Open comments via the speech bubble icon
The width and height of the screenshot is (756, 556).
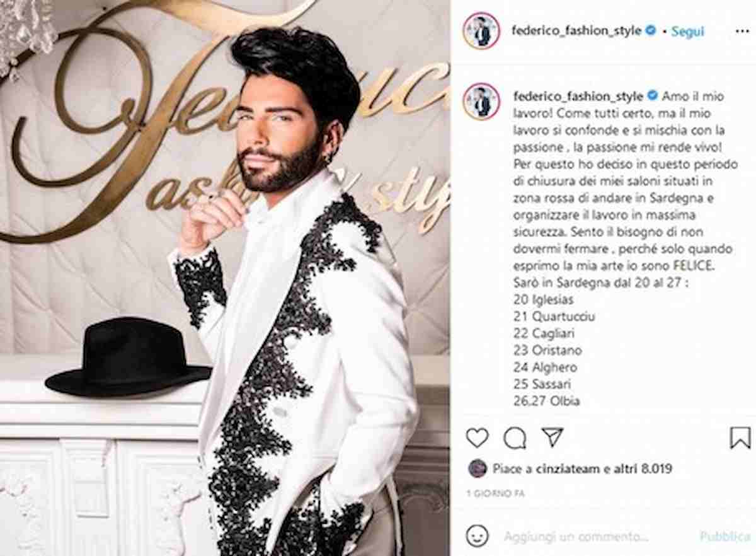tap(515, 437)
